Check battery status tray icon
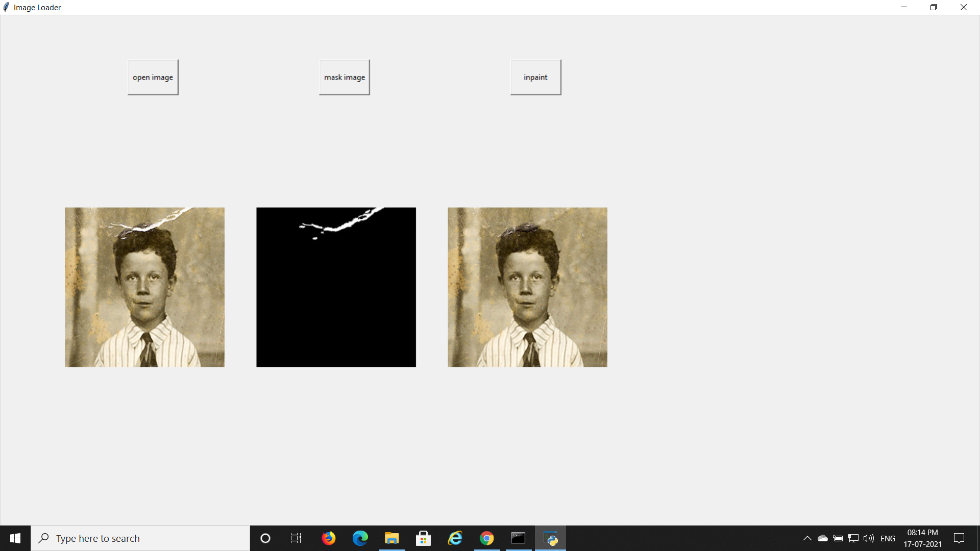This screenshot has height=551, width=980. tap(838, 538)
